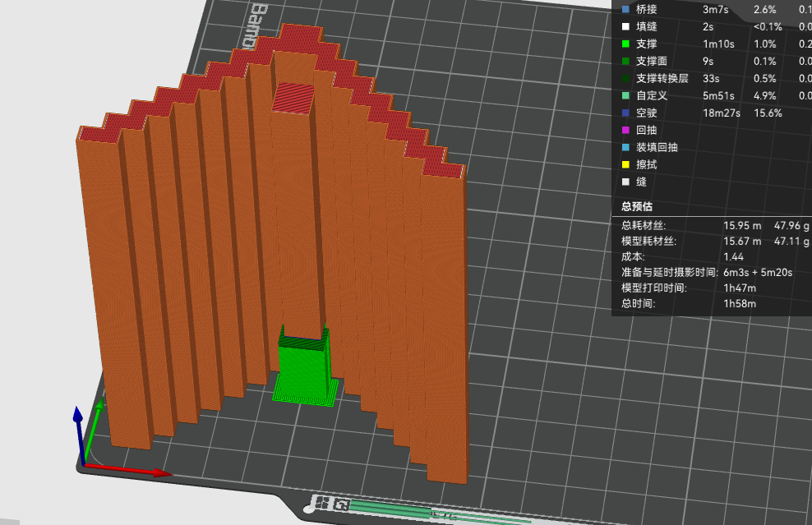Viewport: 812px width, 525px height.
Task: Toggle the 填缝 legend label
Action: [x=646, y=26]
